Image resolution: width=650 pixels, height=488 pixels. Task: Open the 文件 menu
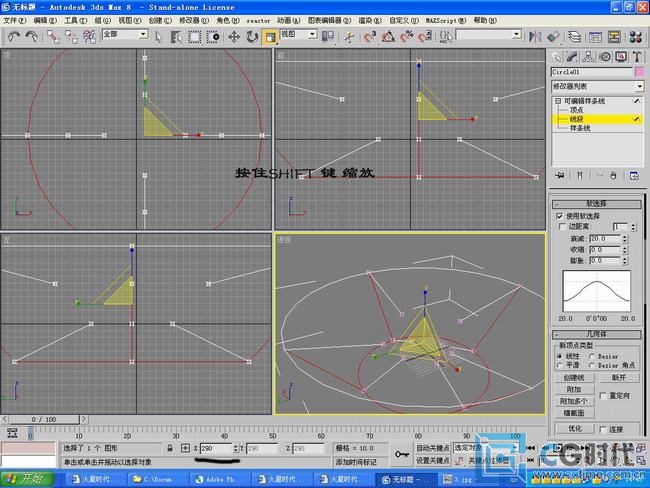(x=15, y=20)
